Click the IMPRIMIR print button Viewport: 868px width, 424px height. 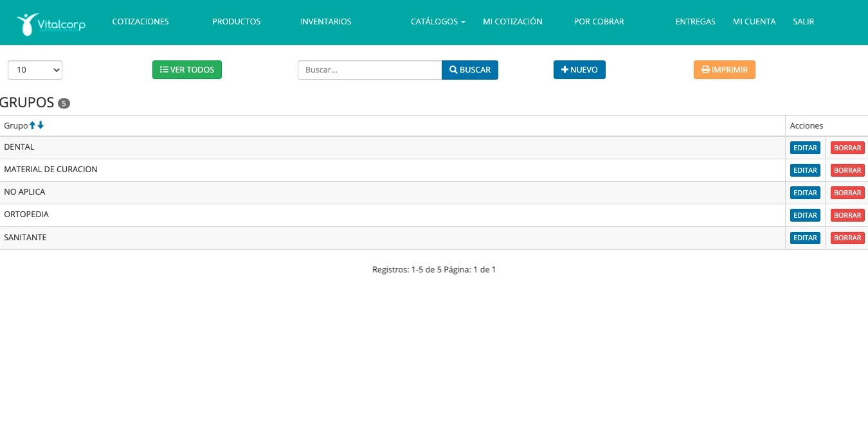click(x=724, y=70)
